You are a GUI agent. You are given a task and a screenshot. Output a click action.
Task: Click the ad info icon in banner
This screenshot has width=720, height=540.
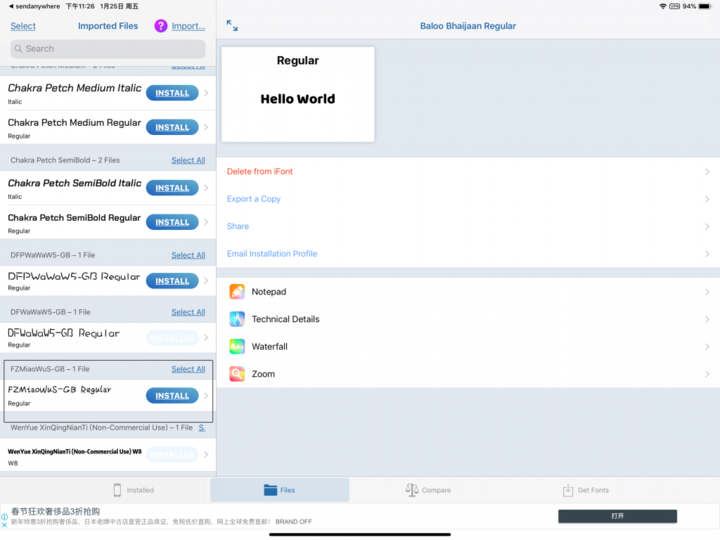(x=4, y=517)
